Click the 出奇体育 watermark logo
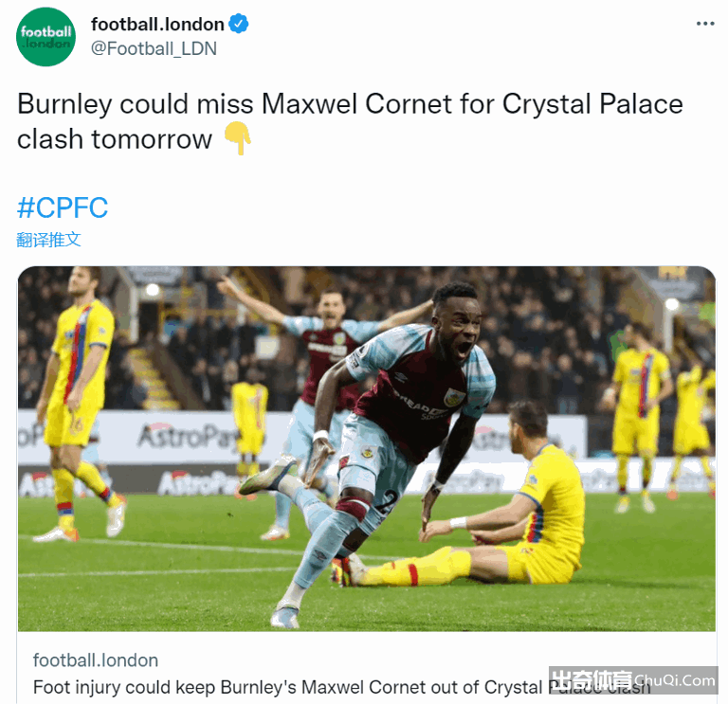Image resolution: width=728 pixels, height=704 pixels. click(591, 680)
